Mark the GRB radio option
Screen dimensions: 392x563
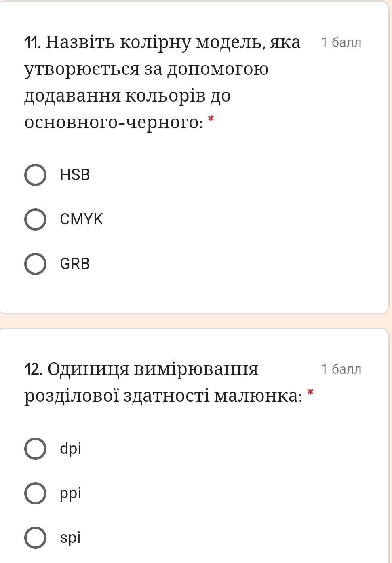pyautogui.click(x=35, y=264)
